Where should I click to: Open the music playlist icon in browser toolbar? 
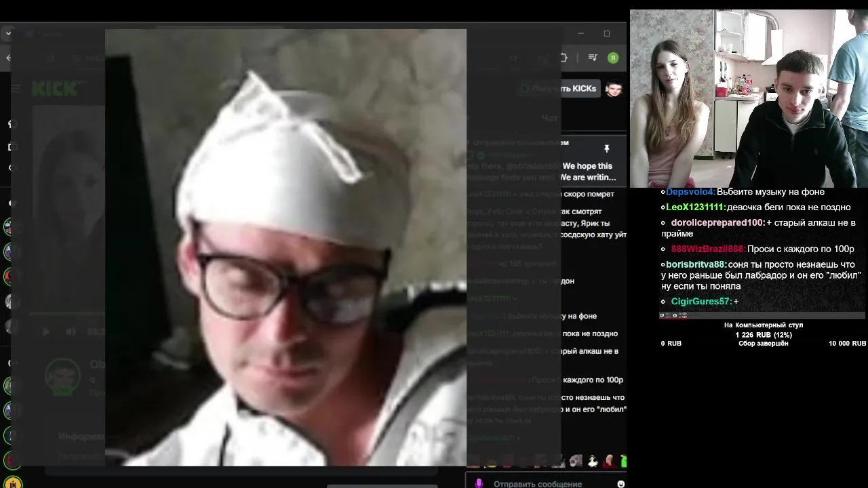593,58
